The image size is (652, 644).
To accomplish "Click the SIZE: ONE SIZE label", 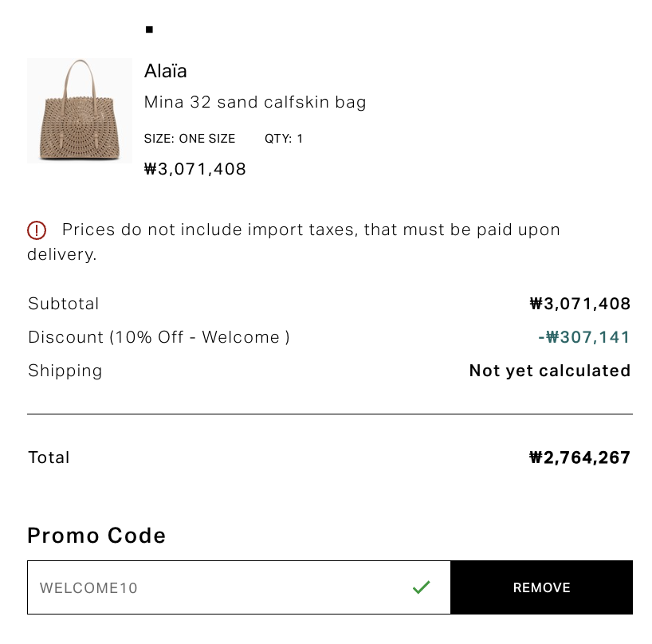I will coord(190,139).
